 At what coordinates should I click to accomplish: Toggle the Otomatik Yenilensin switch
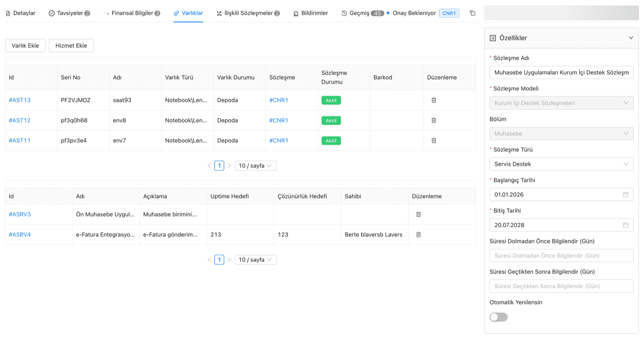point(499,317)
